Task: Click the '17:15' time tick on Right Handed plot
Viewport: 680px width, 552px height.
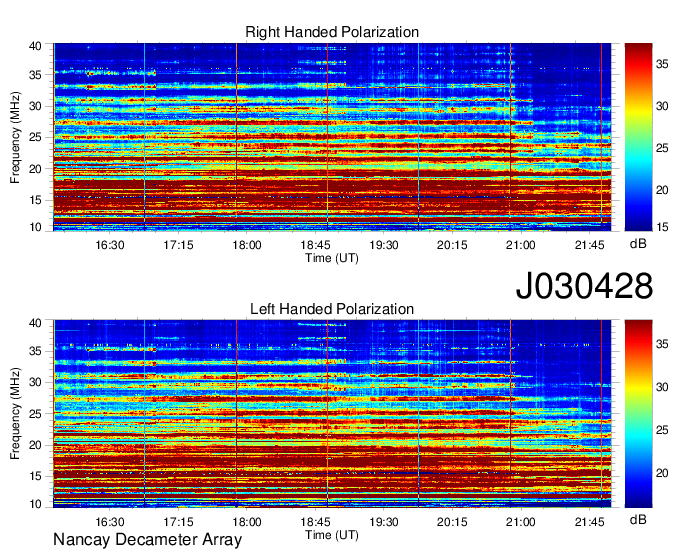Action: 178,245
